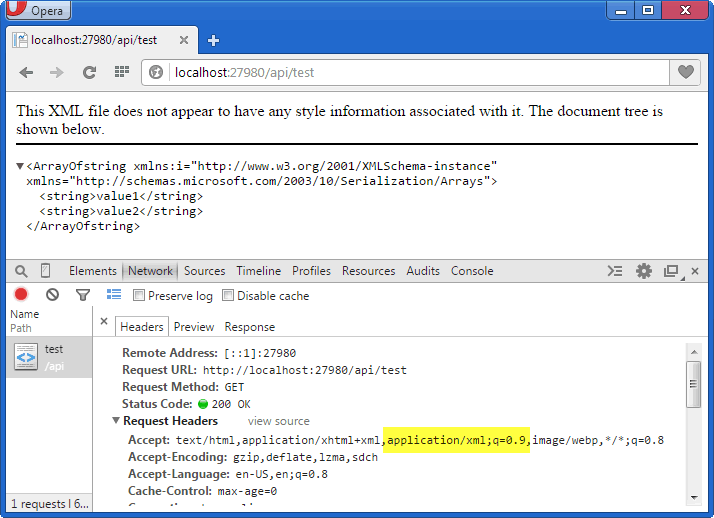
Task: Add page to bookmarks with the heart
Action: pos(685,72)
